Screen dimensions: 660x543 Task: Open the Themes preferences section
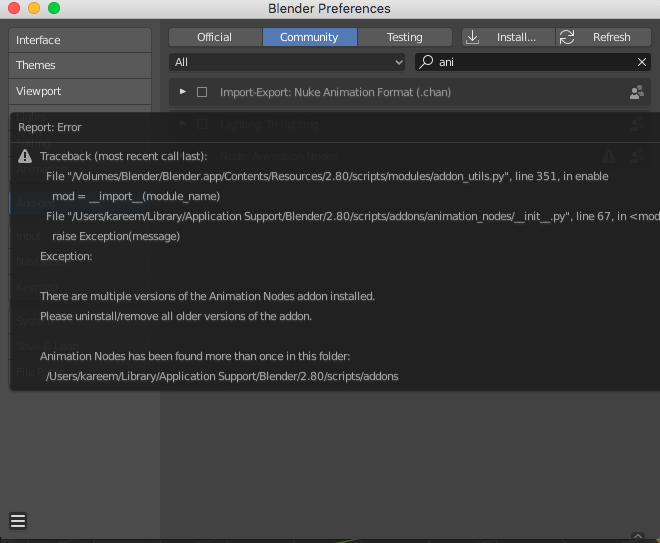coord(80,65)
